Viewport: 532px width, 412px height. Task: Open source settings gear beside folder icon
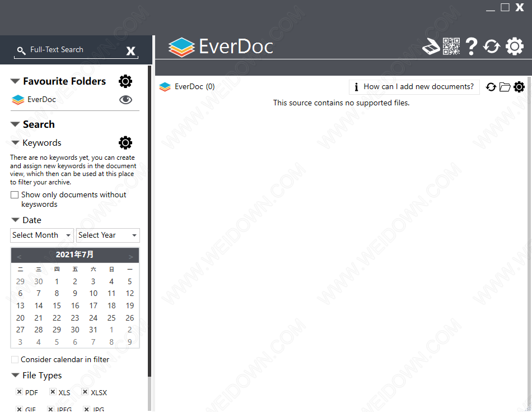tap(519, 87)
